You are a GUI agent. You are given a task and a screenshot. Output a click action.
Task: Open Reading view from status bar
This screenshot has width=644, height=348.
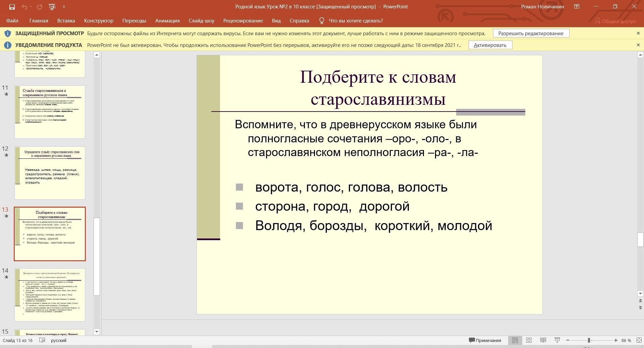coord(543,340)
